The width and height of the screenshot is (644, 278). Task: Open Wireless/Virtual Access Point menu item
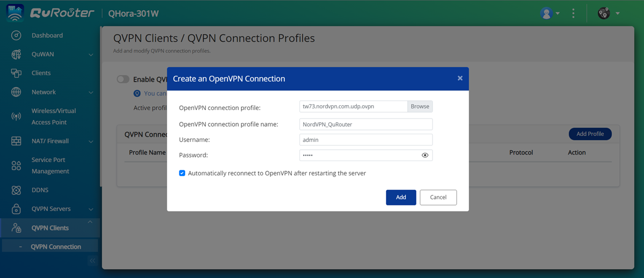click(x=54, y=116)
